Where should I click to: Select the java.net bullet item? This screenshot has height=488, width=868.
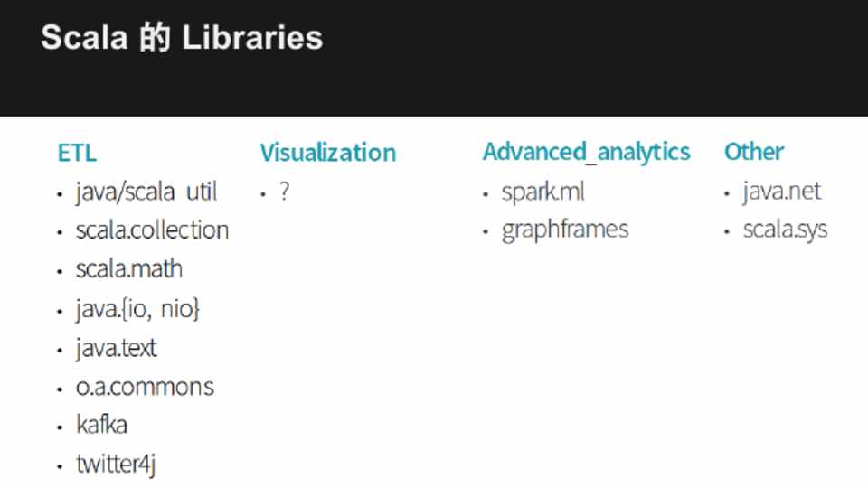[x=782, y=192]
